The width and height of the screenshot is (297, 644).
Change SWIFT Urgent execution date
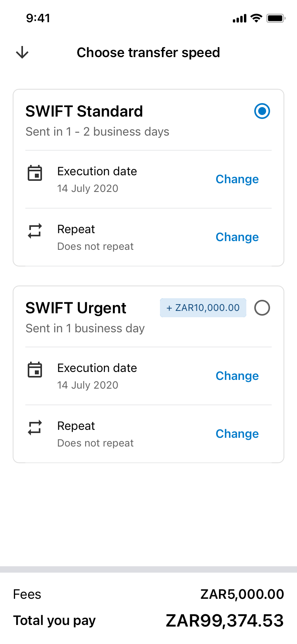[x=237, y=376]
